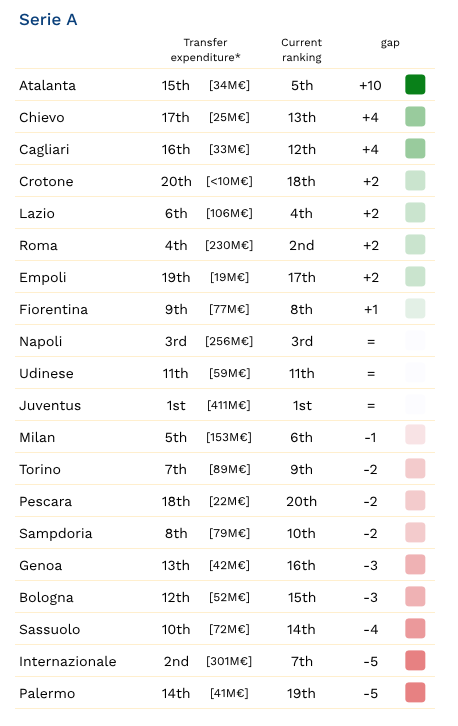
Task: Select the Crotone team name
Action: [x=46, y=182]
